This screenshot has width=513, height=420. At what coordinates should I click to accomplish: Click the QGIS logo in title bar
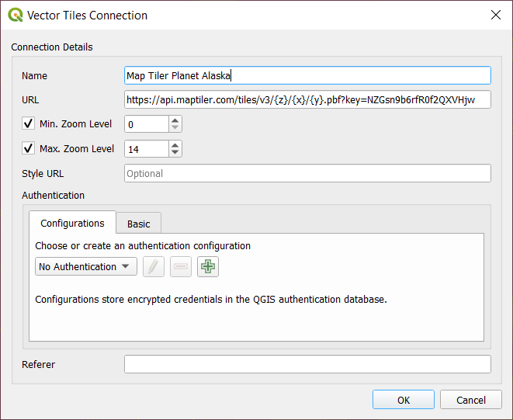click(15, 15)
